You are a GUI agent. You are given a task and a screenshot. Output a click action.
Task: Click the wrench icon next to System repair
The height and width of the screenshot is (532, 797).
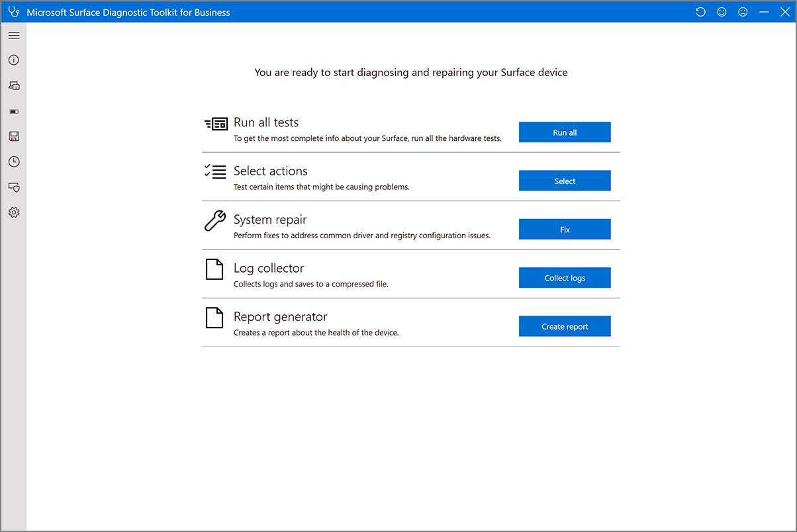[214, 220]
